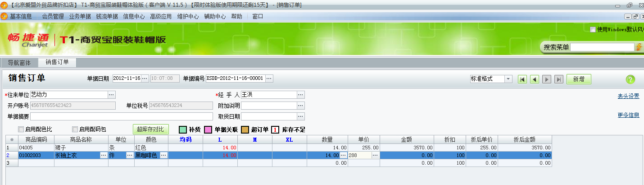Viewport: 644px width, 185px height.
Task: Open the 信息中心 menu
Action: click(x=134, y=16)
